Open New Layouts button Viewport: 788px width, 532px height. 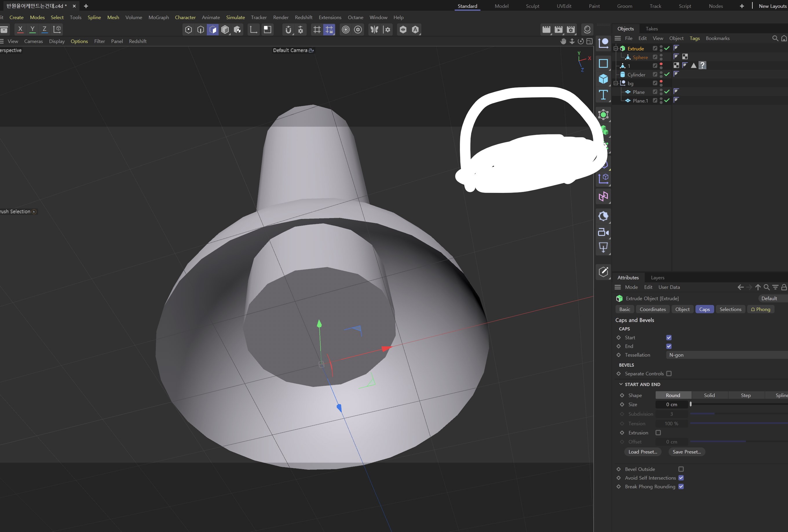coord(772,6)
